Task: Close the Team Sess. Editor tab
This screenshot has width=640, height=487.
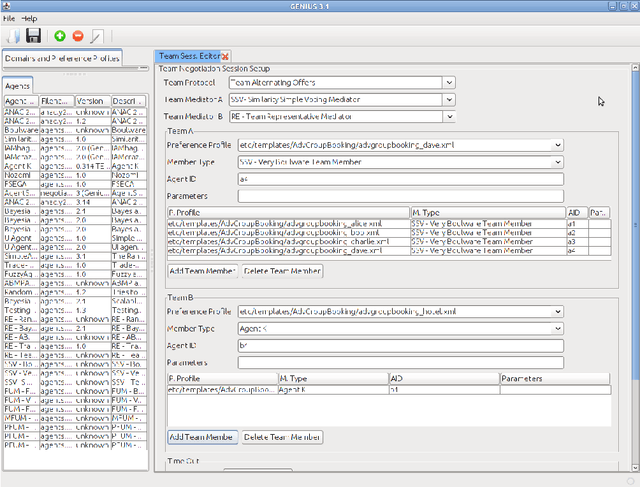Action: coord(225,57)
